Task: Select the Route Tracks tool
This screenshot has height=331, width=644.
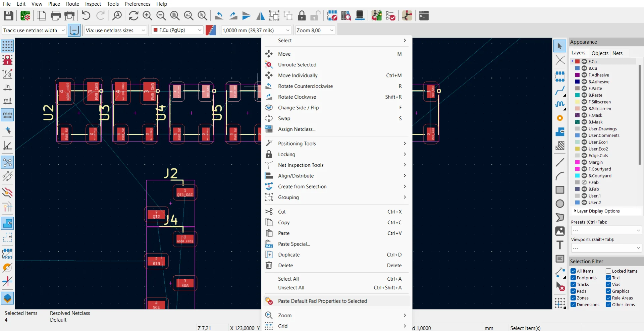Action: point(559,91)
